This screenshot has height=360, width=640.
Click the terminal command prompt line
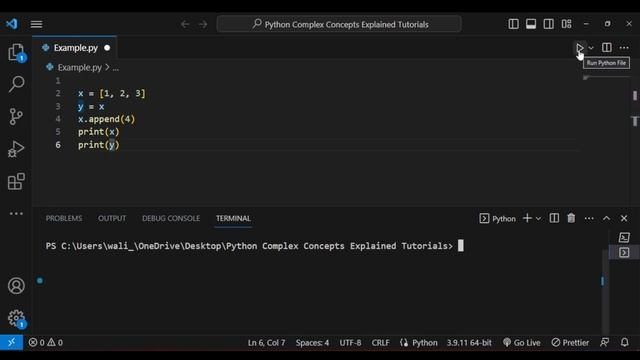point(249,246)
